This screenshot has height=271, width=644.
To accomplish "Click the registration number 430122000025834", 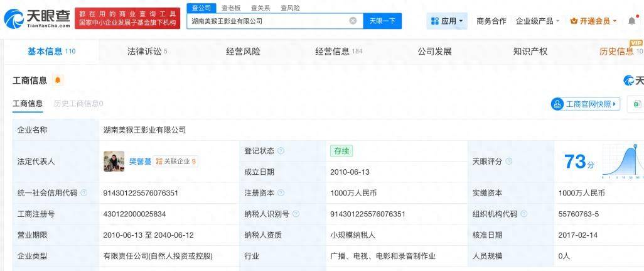I will pyautogui.click(x=135, y=214).
